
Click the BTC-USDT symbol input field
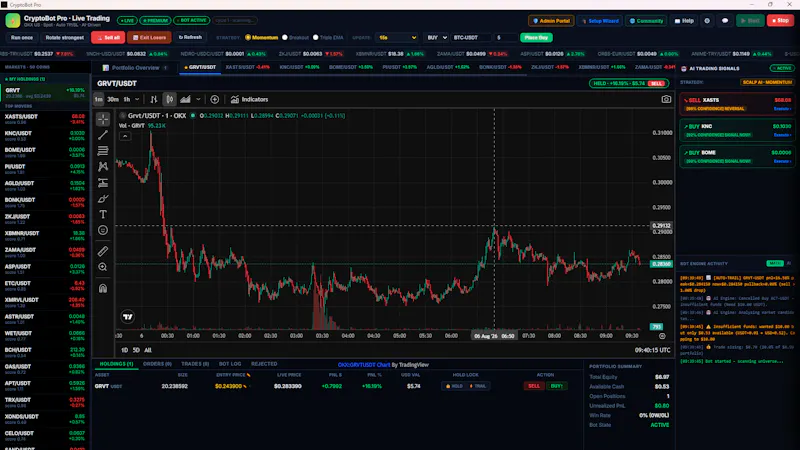tap(471, 37)
